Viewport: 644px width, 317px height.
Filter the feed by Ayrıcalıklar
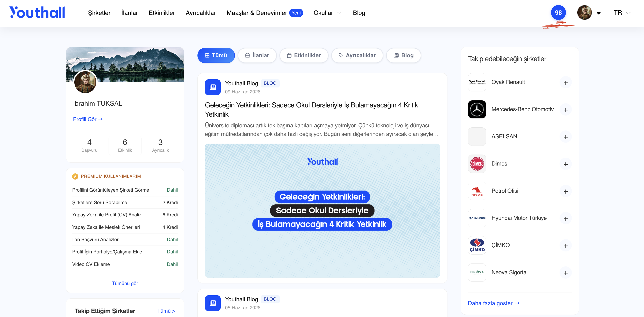[x=357, y=55]
